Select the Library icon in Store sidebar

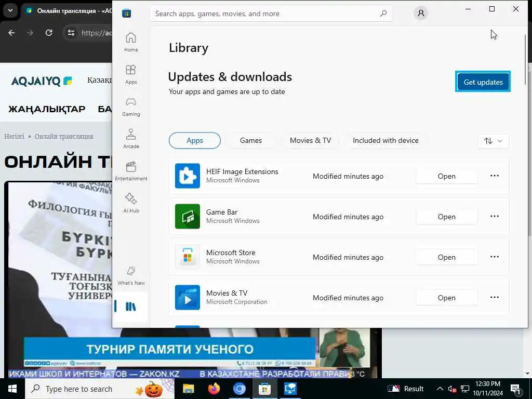pos(130,307)
